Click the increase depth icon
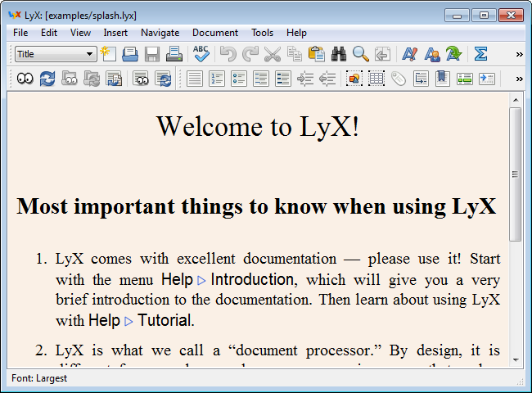Image resolution: width=532 pixels, height=393 pixels. (x=305, y=79)
